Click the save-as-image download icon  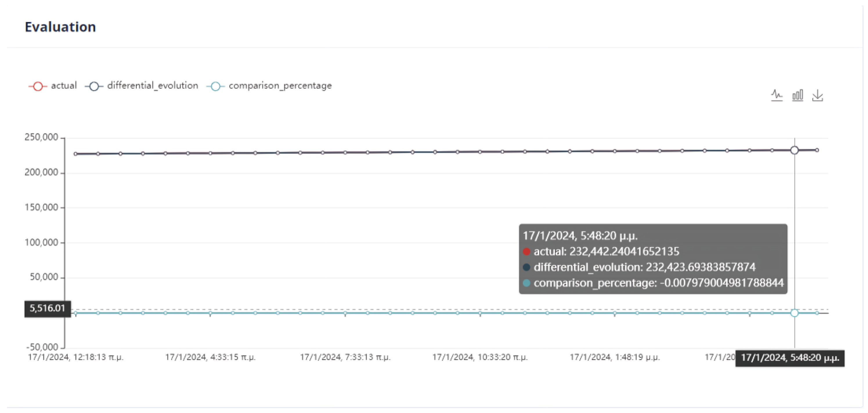tap(818, 96)
